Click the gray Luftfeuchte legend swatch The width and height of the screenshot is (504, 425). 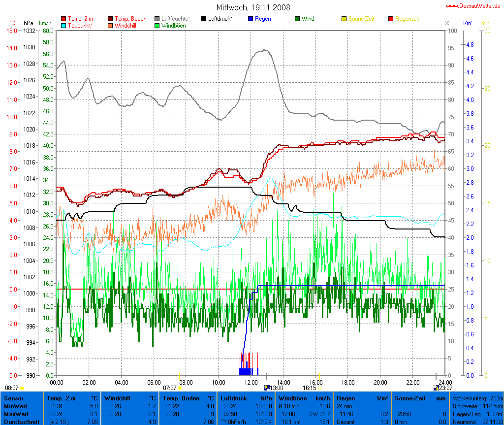pos(157,19)
